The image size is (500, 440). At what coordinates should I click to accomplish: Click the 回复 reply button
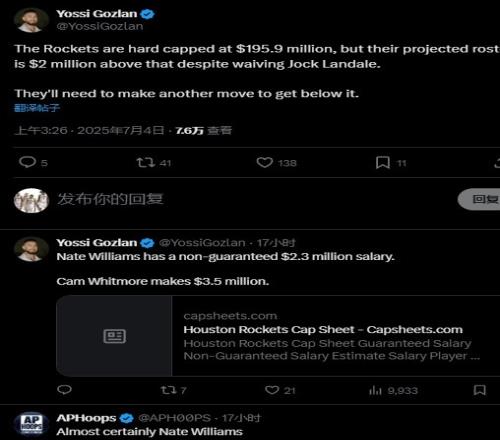click(480, 199)
